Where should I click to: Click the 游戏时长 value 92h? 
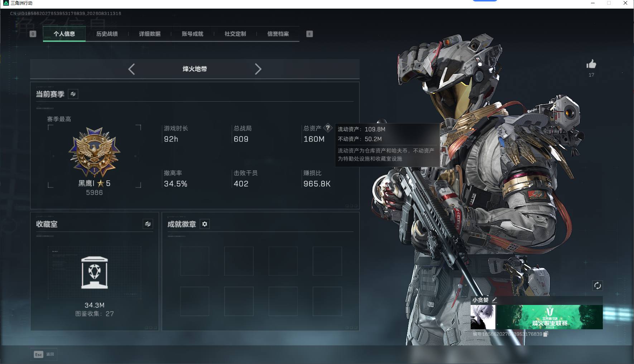171,139
